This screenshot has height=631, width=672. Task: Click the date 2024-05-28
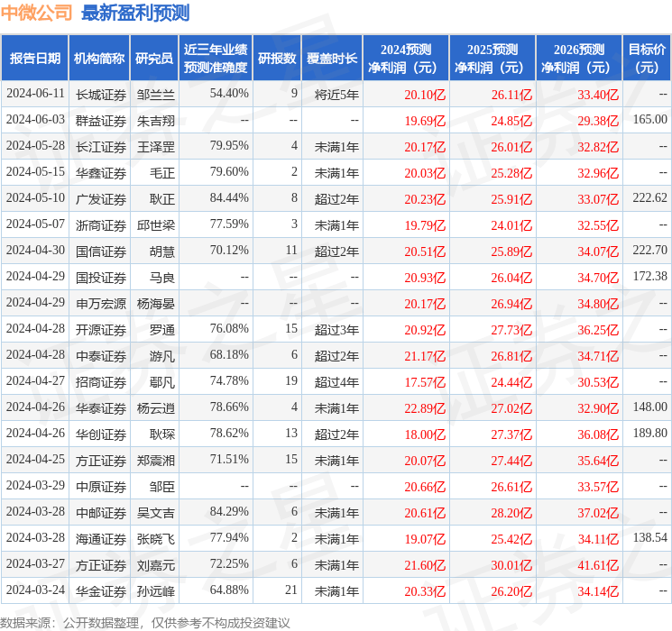35,146
